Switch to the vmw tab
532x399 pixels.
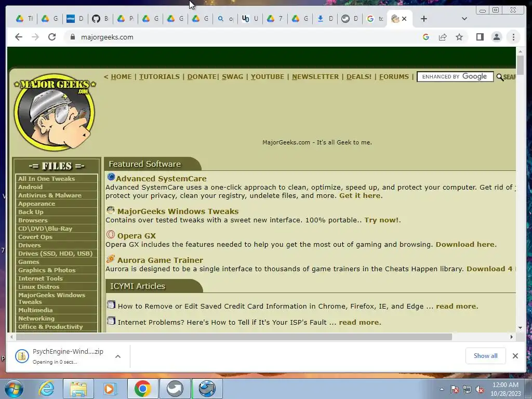tap(75, 19)
